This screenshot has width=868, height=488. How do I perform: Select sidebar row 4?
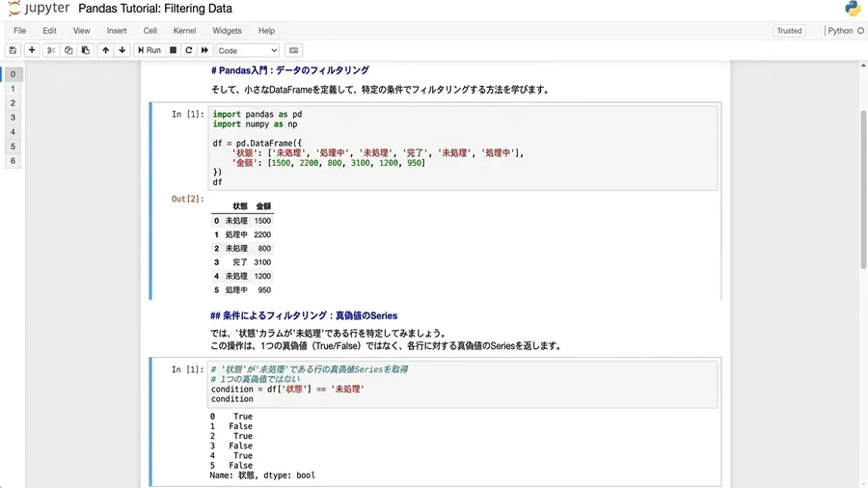point(13,132)
